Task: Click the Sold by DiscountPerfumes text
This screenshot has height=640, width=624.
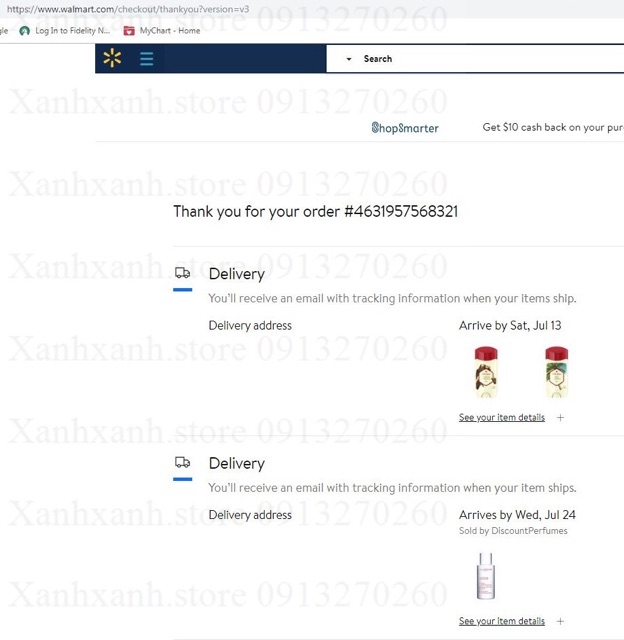Action: (x=513, y=531)
